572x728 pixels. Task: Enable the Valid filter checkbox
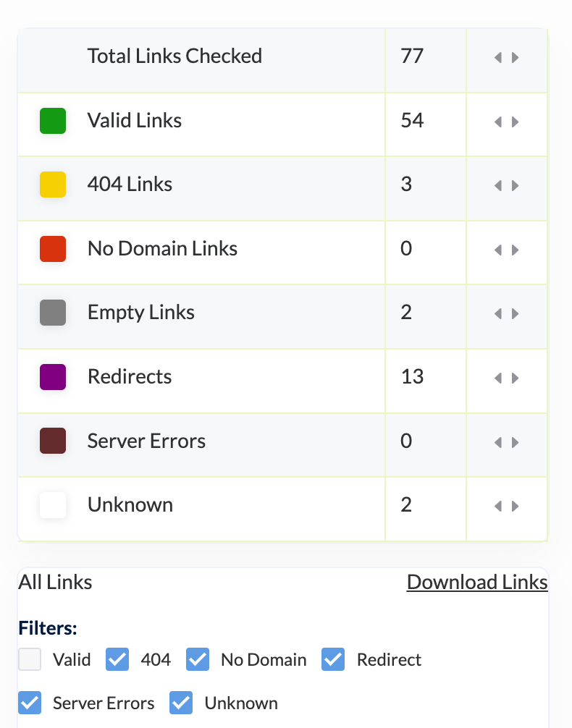(x=30, y=660)
